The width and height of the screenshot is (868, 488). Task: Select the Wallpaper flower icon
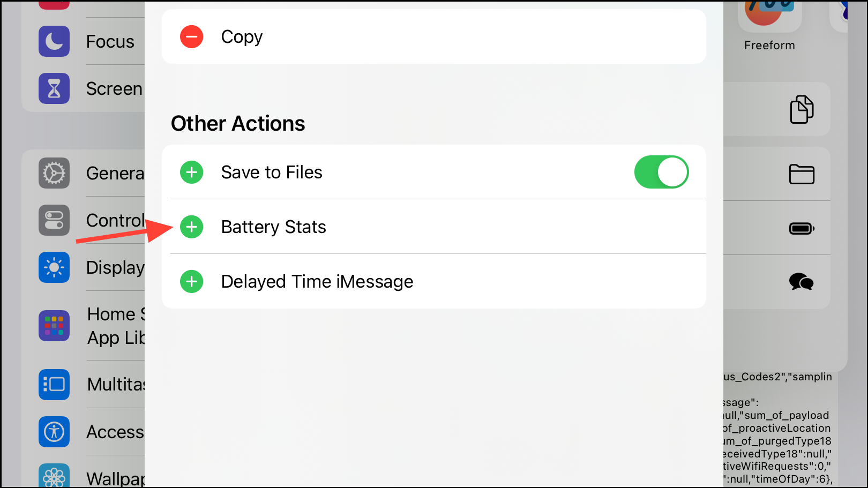click(x=54, y=476)
